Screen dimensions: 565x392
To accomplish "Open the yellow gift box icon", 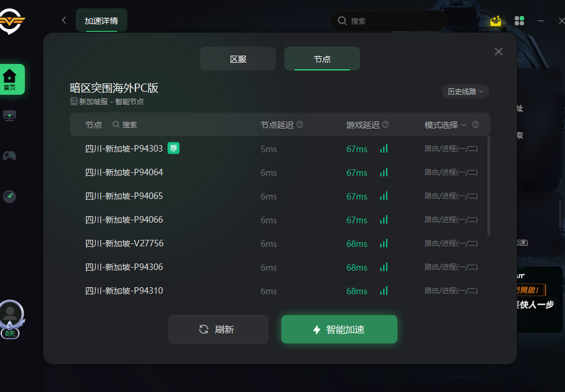I will pyautogui.click(x=496, y=21).
